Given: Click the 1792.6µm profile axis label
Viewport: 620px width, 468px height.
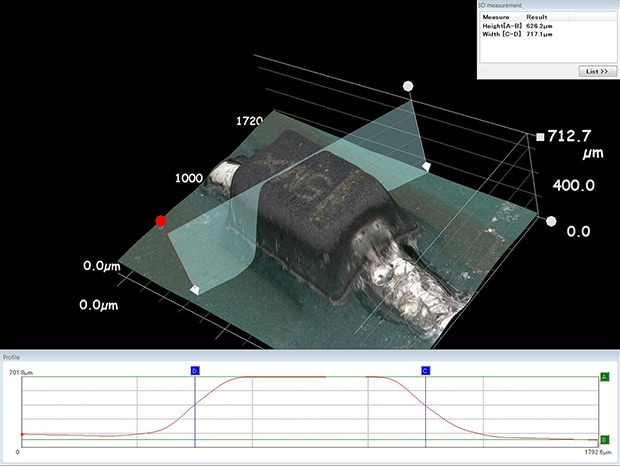Looking at the screenshot, I should click(597, 452).
